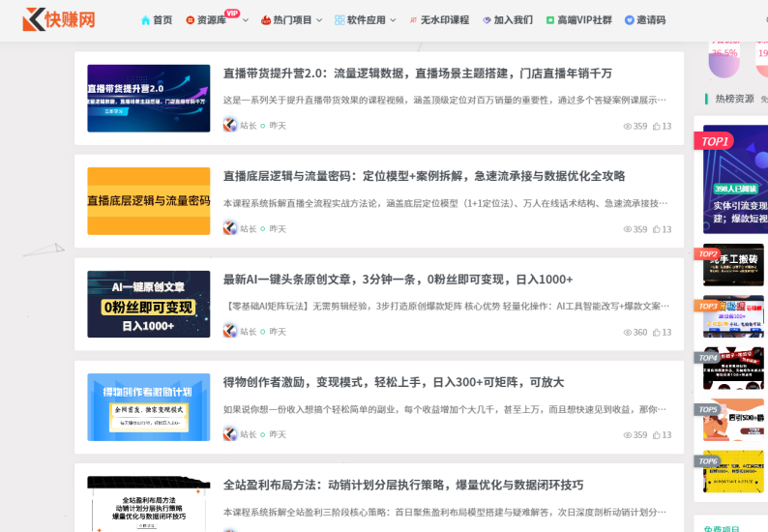Click thumbs-up icon on 直播带货提升营2.0 post
The width and height of the screenshot is (768, 532).
[x=657, y=126]
